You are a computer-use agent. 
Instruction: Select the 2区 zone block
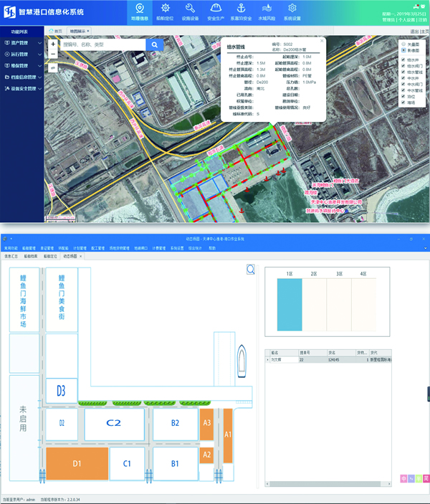point(315,305)
